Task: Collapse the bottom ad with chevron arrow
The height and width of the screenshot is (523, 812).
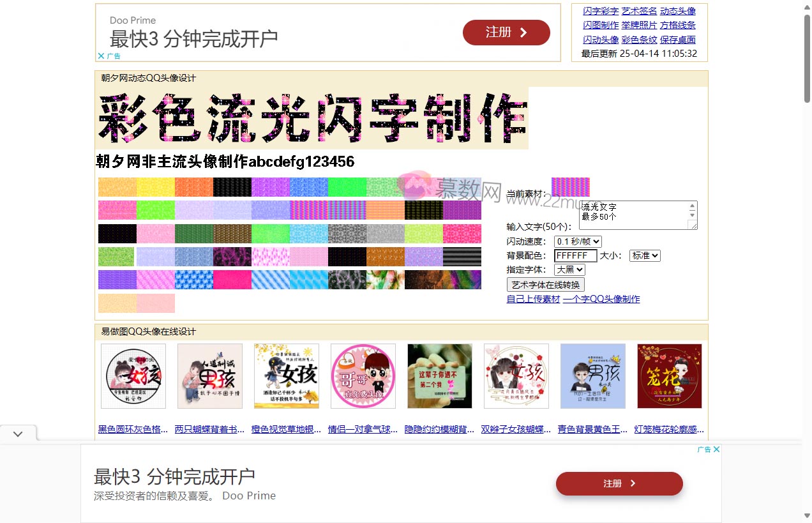Action: pos(18,434)
